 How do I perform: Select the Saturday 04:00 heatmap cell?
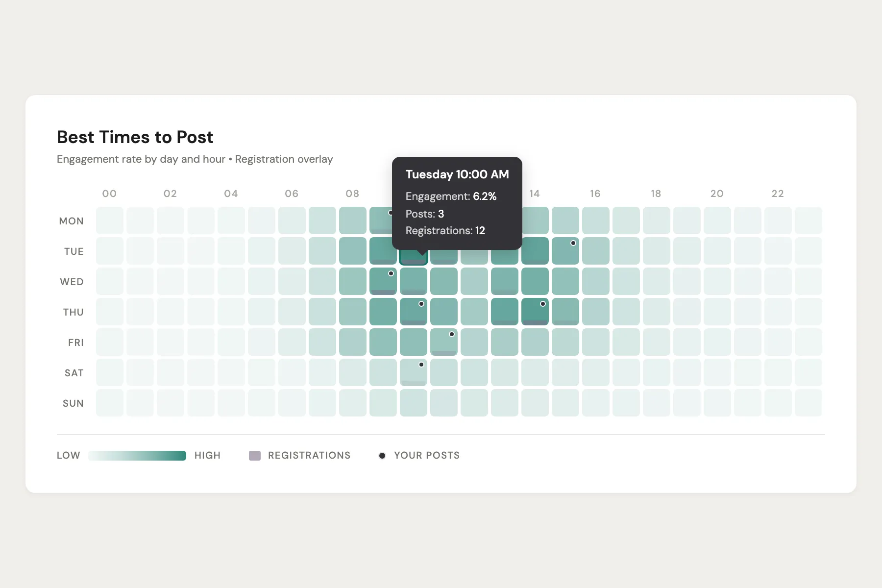tap(231, 372)
